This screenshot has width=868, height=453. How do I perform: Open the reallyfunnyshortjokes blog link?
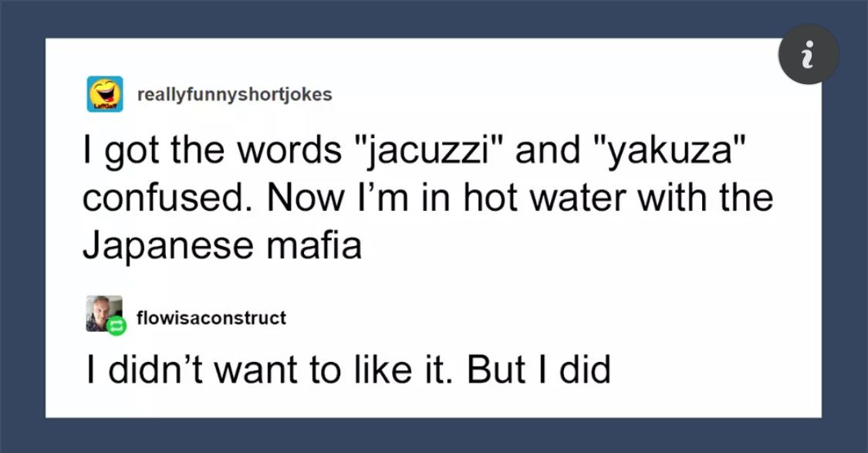235,95
